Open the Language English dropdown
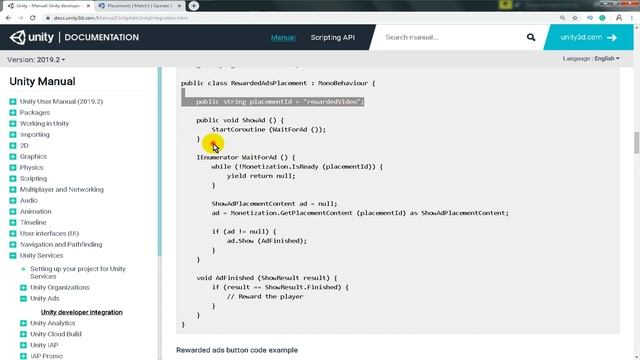 [x=591, y=58]
